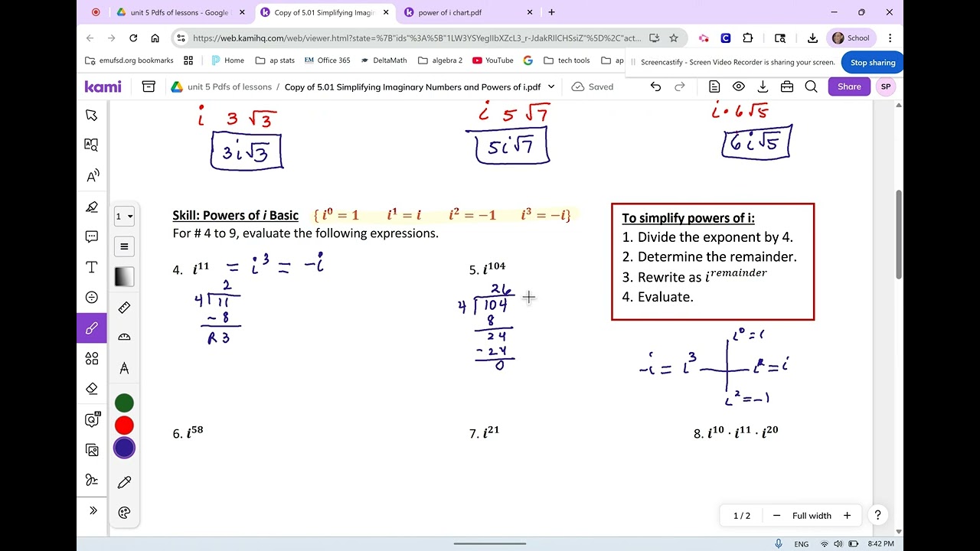The height and width of the screenshot is (551, 980).
Task: Pick the green color swatch
Action: [124, 403]
